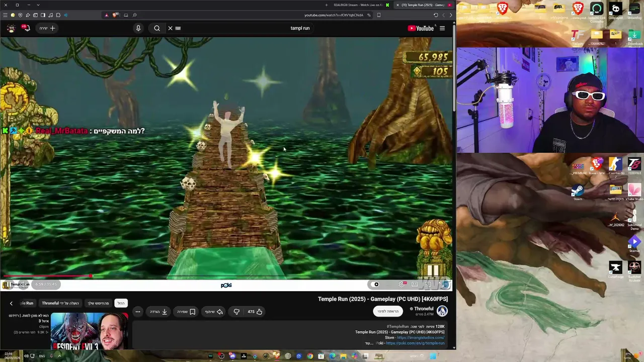The height and width of the screenshot is (362, 644).
Task: Open the YouTube account avatar menu
Action: click(11, 28)
